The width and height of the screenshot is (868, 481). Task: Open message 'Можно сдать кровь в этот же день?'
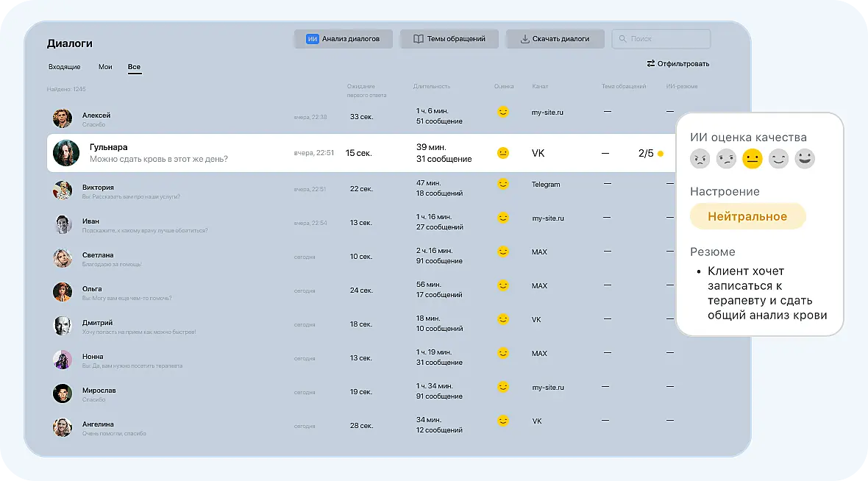(x=159, y=159)
